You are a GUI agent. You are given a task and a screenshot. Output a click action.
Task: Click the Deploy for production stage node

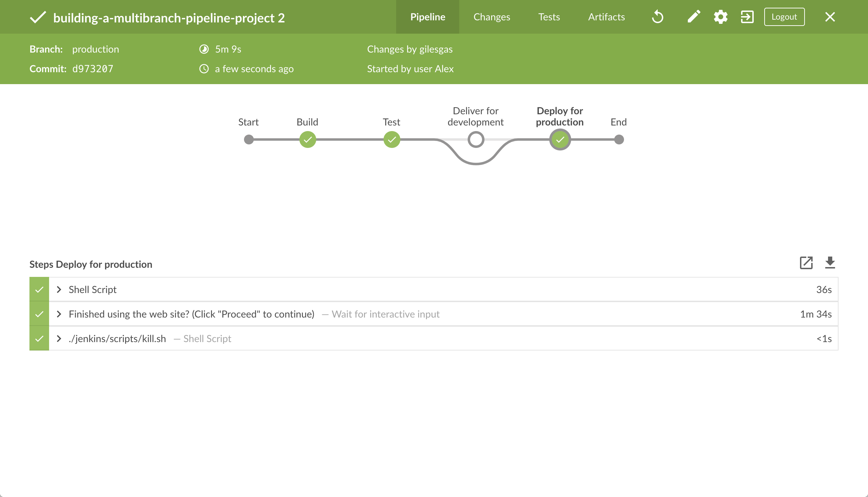pyautogui.click(x=560, y=139)
